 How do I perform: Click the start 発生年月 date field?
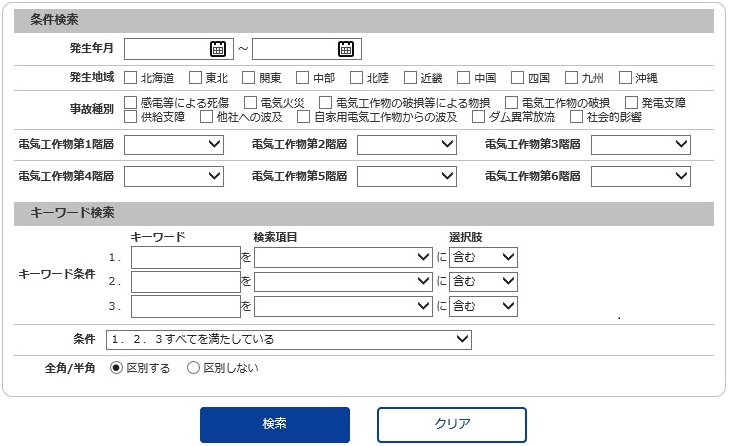pos(179,49)
